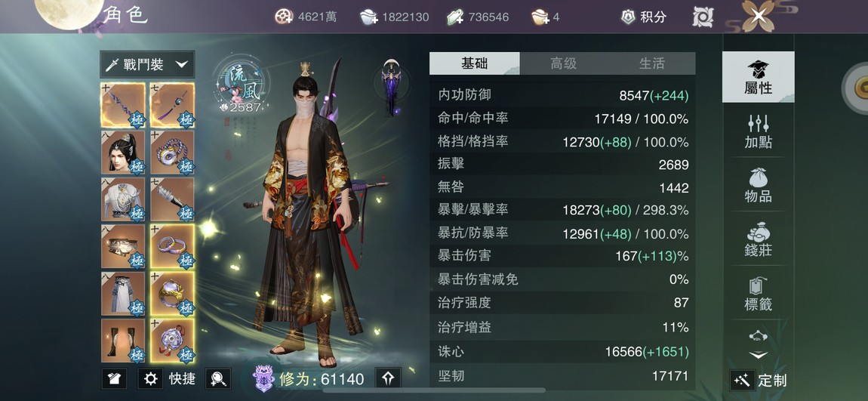The width and height of the screenshot is (868, 401).
Task: Open the 物品 inventory bag
Action: click(x=758, y=186)
